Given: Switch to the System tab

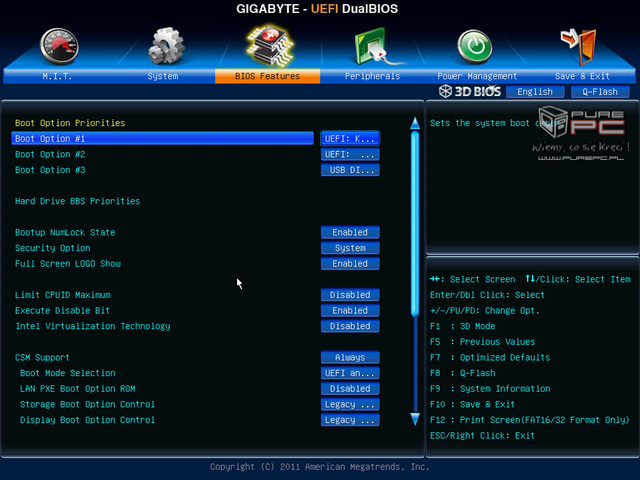Looking at the screenshot, I should (x=162, y=76).
